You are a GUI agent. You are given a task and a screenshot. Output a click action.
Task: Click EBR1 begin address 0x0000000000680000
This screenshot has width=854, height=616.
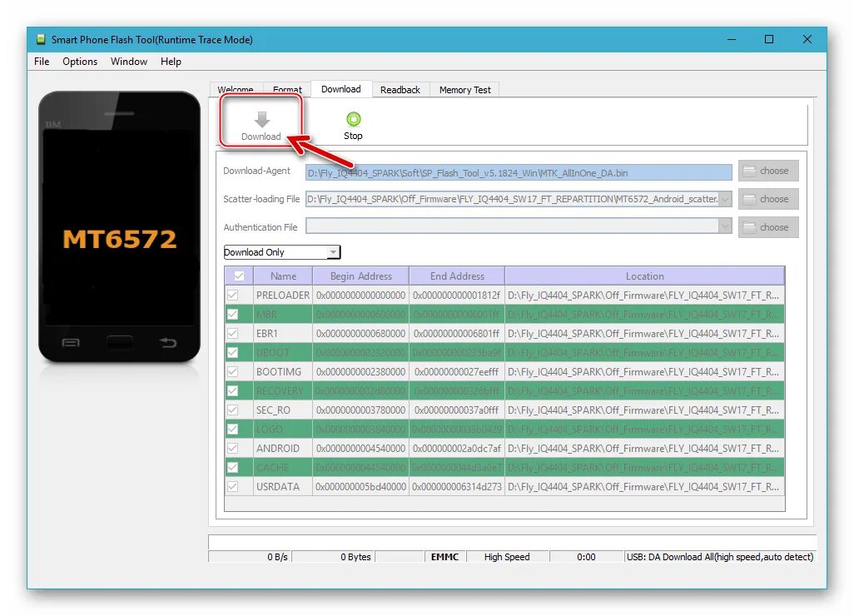coord(360,333)
